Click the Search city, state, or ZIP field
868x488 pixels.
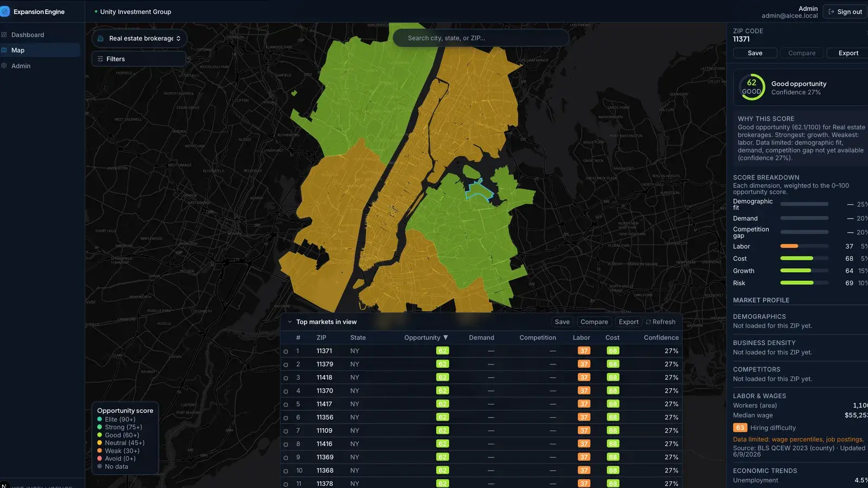(x=481, y=38)
